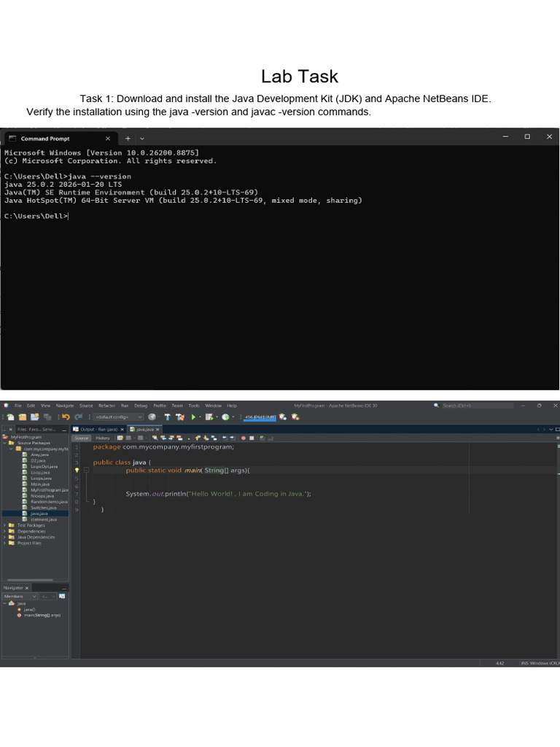560x747 pixels.
Task: Click the Source view button in editor
Action: [x=82, y=438]
